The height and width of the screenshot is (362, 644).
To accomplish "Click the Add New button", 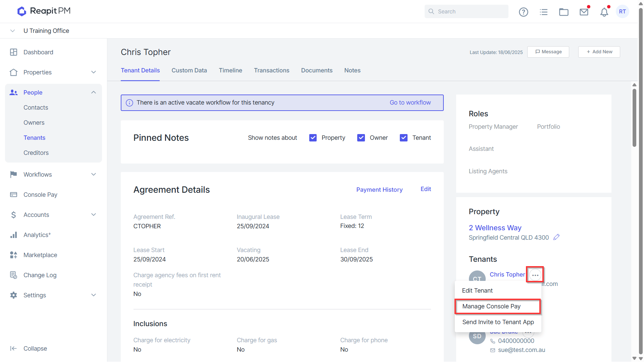I will coord(599,52).
